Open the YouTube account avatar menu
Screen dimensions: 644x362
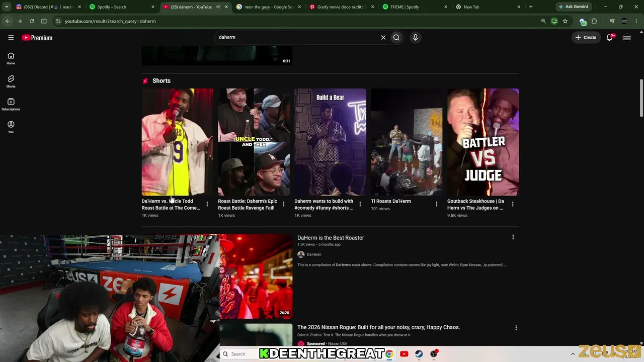click(x=627, y=37)
